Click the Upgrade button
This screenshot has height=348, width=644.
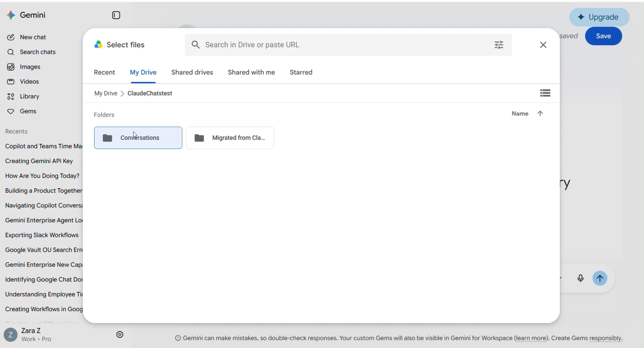pos(599,17)
